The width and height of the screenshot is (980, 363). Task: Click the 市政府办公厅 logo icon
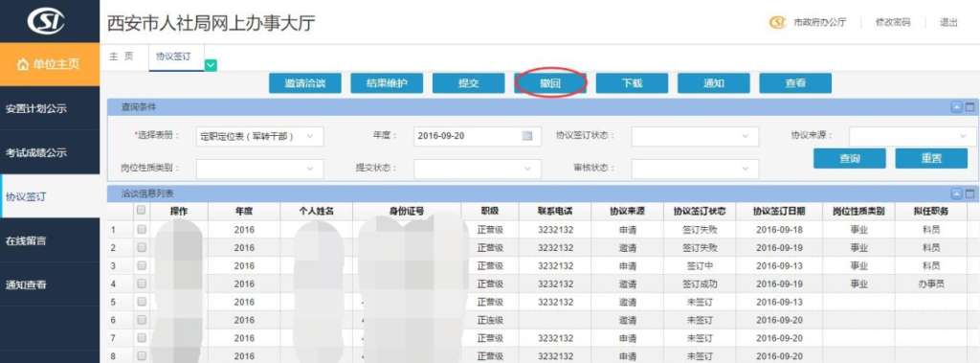[777, 23]
